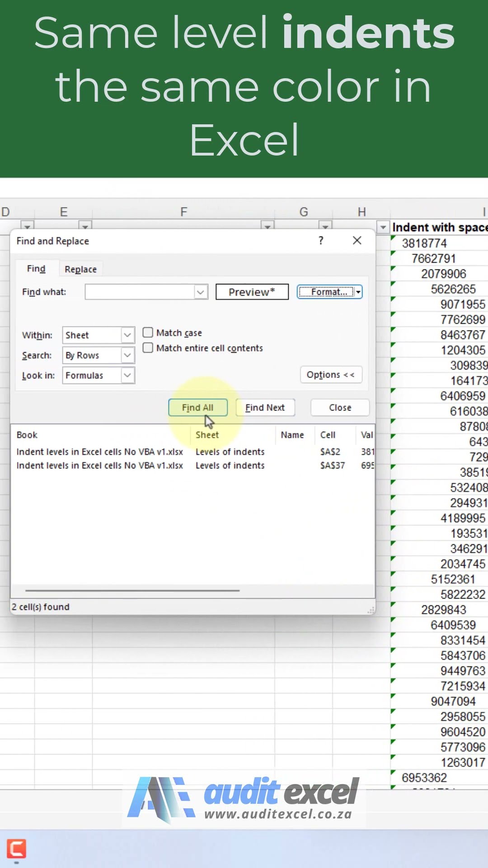The image size is (488, 868).
Task: Select cell containing 5626265
Action: coord(439,289)
